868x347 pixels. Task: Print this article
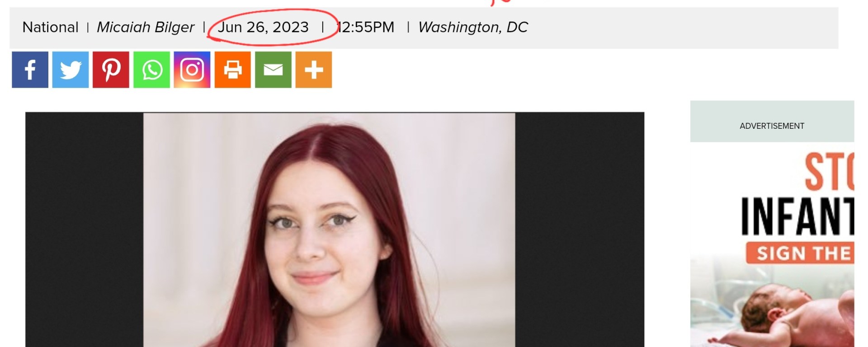(232, 70)
